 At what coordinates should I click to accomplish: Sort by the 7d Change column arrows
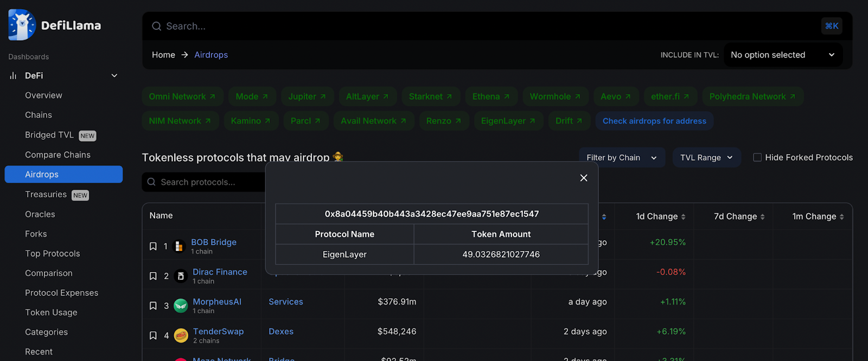[763, 217]
